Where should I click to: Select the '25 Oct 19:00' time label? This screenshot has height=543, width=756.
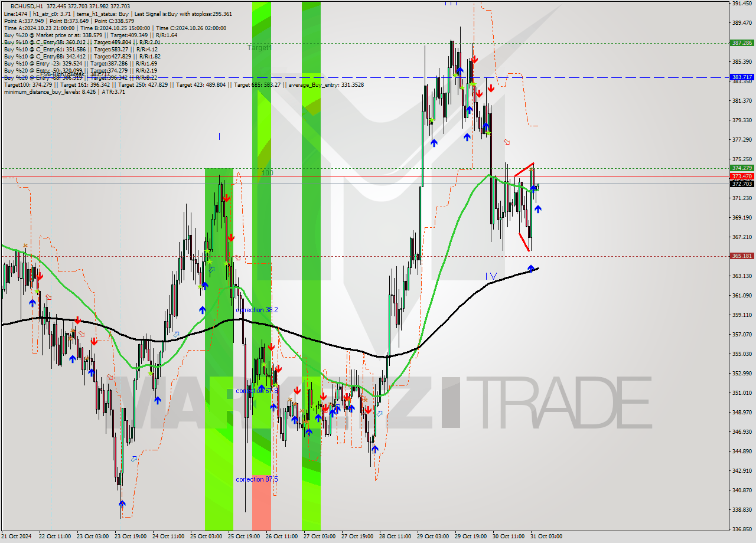pos(243,537)
